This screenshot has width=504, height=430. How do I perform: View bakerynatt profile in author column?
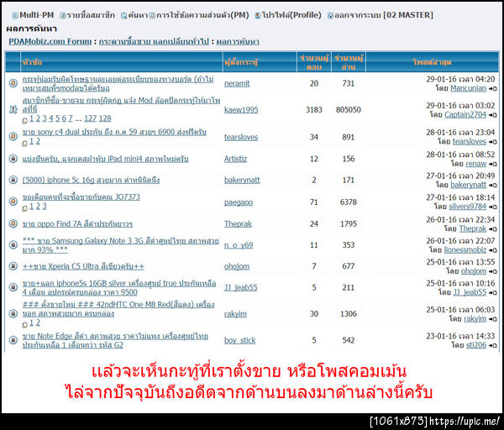click(x=242, y=180)
